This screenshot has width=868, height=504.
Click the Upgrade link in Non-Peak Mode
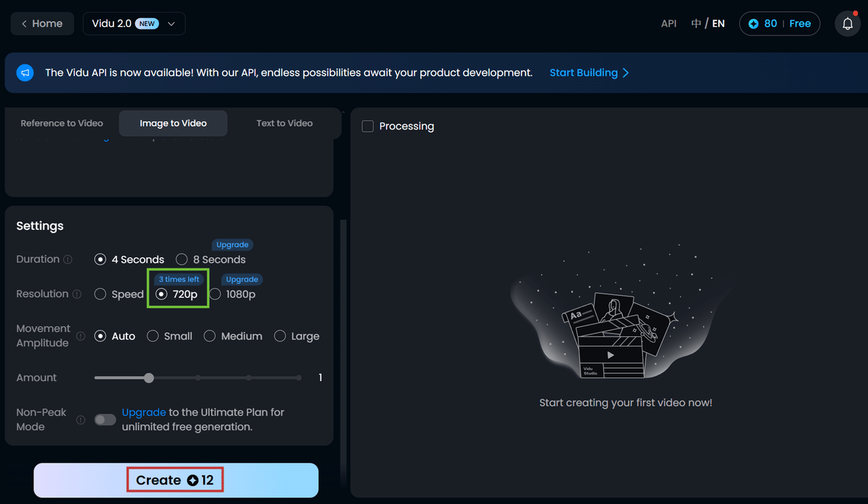click(x=144, y=413)
